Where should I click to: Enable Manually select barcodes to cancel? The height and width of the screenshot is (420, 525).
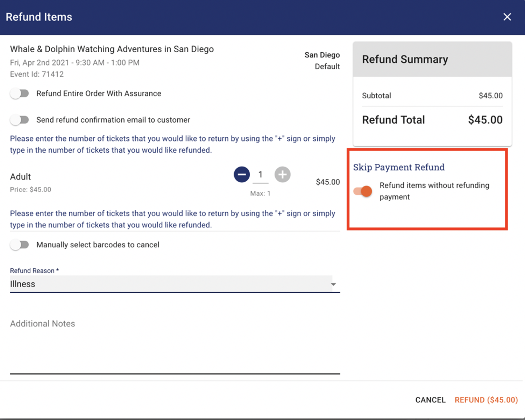tap(20, 245)
